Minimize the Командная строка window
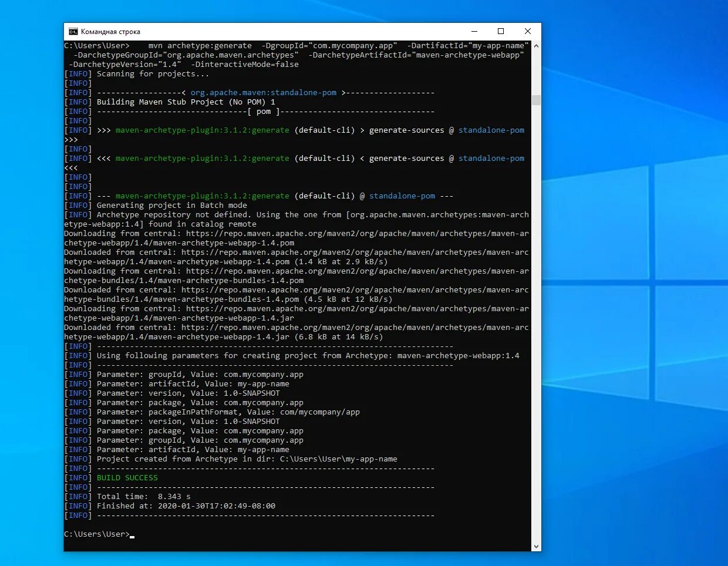Screen dimensions: 728x566 [474, 31]
